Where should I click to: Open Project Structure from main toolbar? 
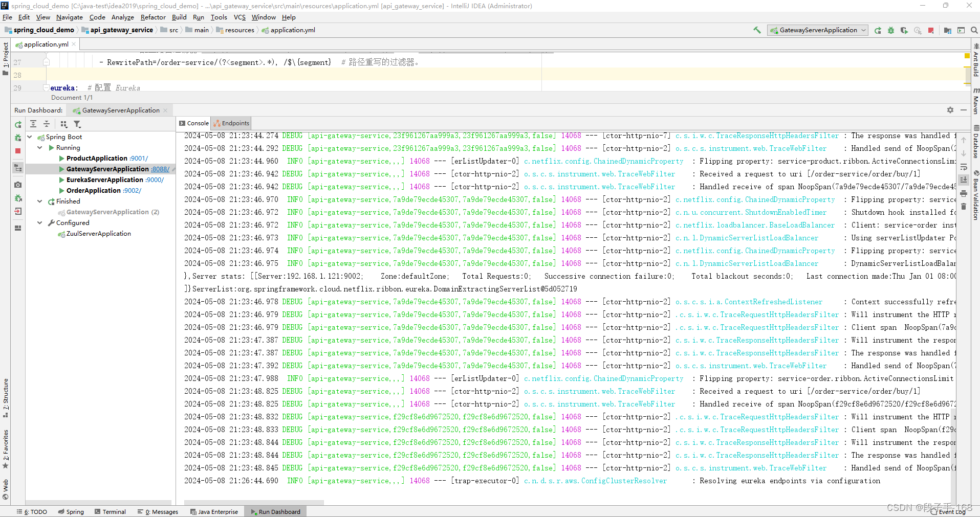[948, 30]
